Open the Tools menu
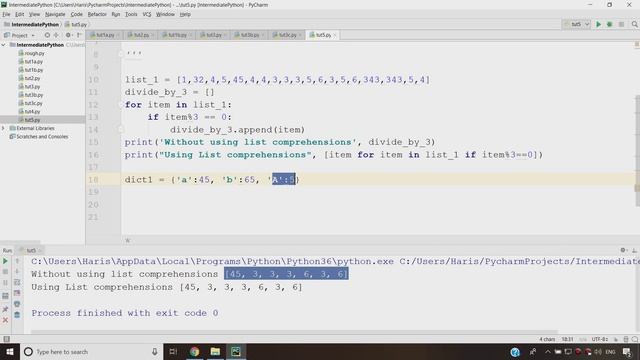The width and height of the screenshot is (640, 360). coord(131,14)
